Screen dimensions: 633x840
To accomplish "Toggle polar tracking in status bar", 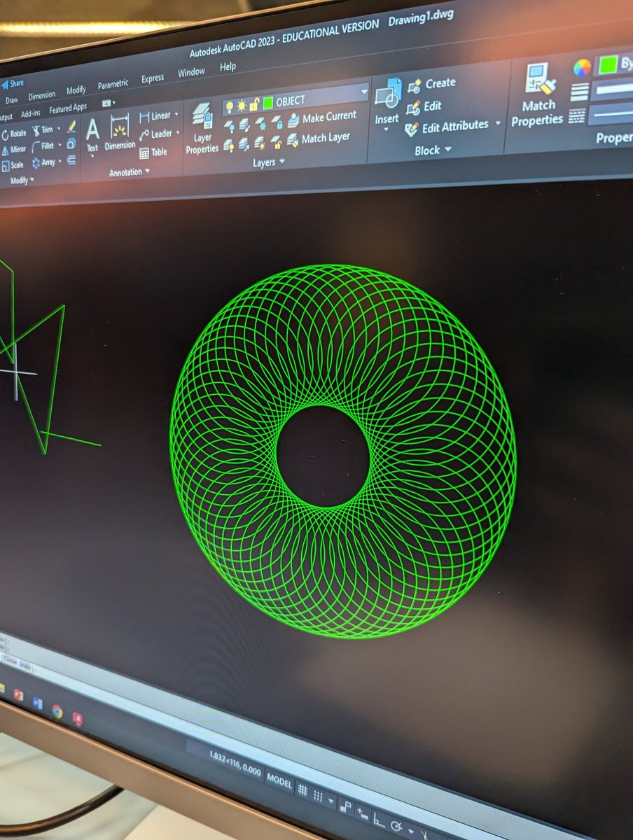I will [396, 826].
